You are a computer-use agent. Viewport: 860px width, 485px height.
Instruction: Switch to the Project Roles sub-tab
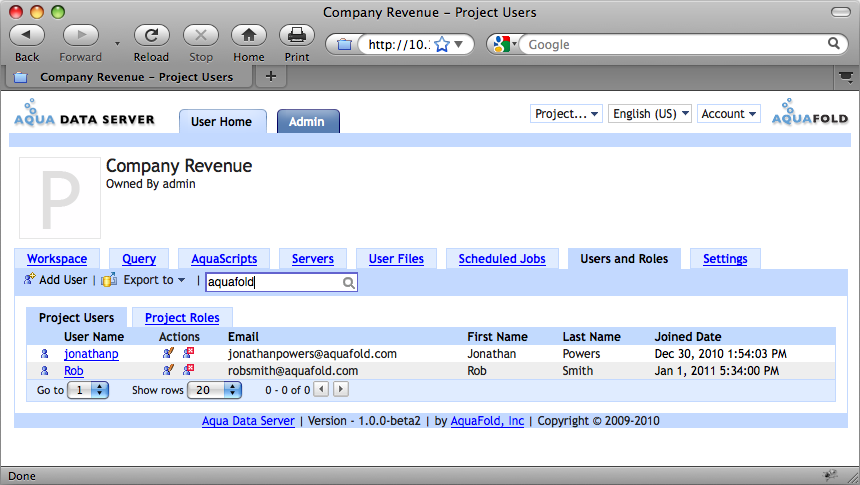point(182,318)
